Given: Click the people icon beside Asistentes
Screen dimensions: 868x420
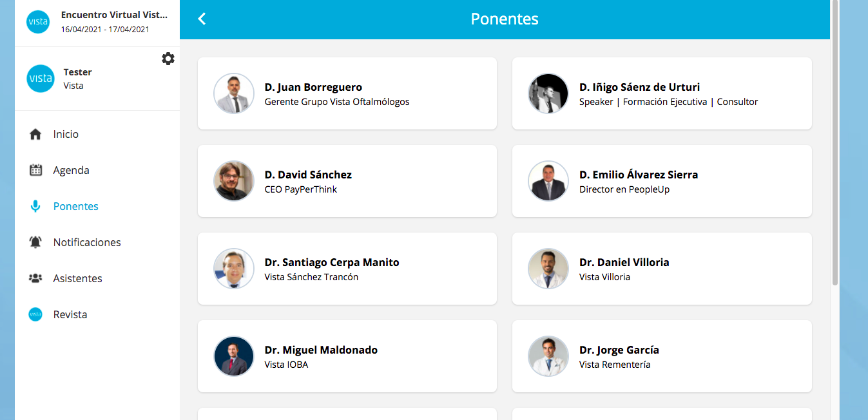Looking at the screenshot, I should click(35, 279).
